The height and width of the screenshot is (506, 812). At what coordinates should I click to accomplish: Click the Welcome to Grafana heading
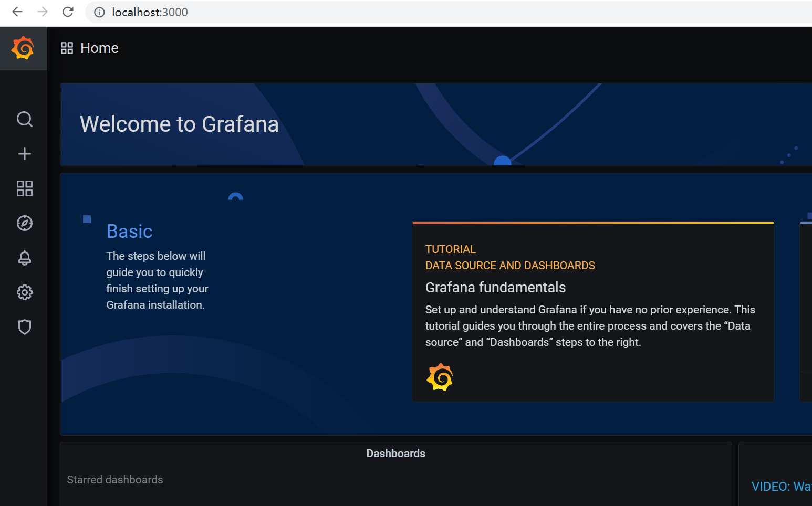(179, 124)
